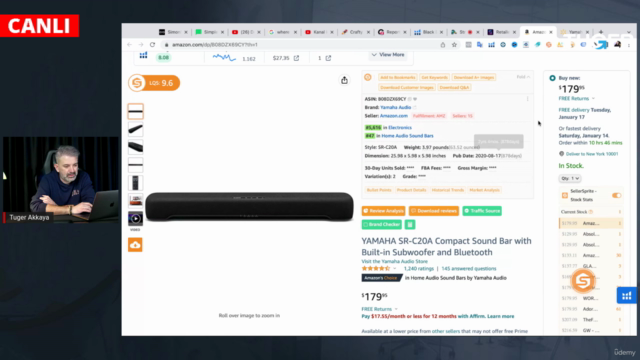Switch to the Crafty browser tab

[356, 32]
